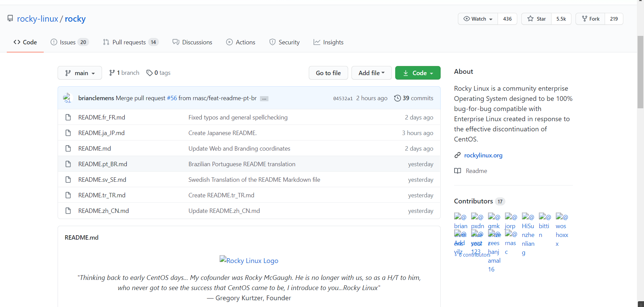Image resolution: width=644 pixels, height=307 pixels.
Task: Open 'Fixed typos and general spellchecking' commit
Action: (x=238, y=117)
